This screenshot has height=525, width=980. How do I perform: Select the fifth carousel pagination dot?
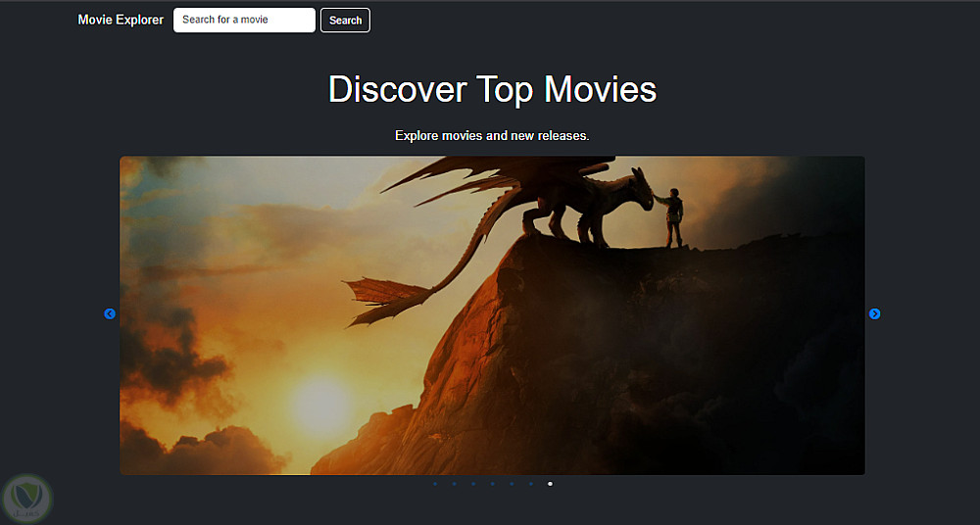(512, 484)
